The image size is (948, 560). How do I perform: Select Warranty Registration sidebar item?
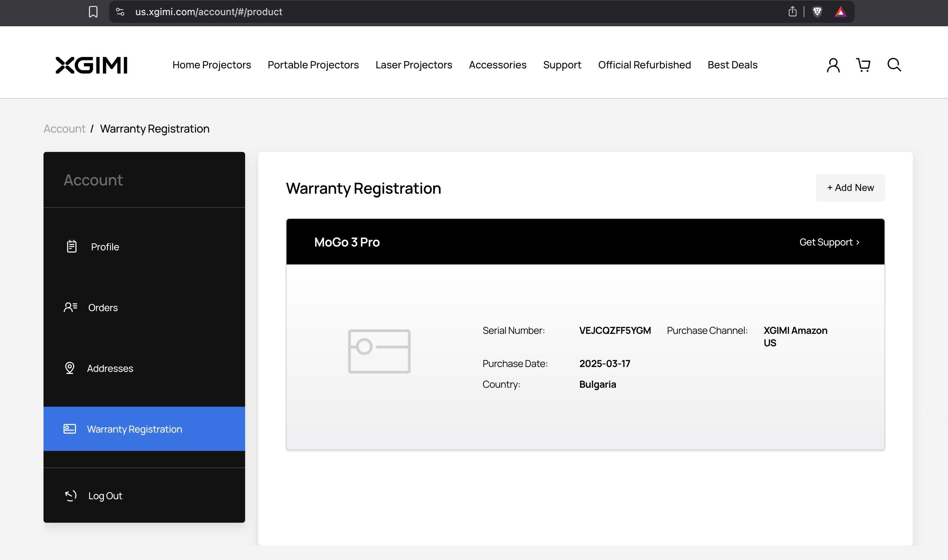[144, 429]
